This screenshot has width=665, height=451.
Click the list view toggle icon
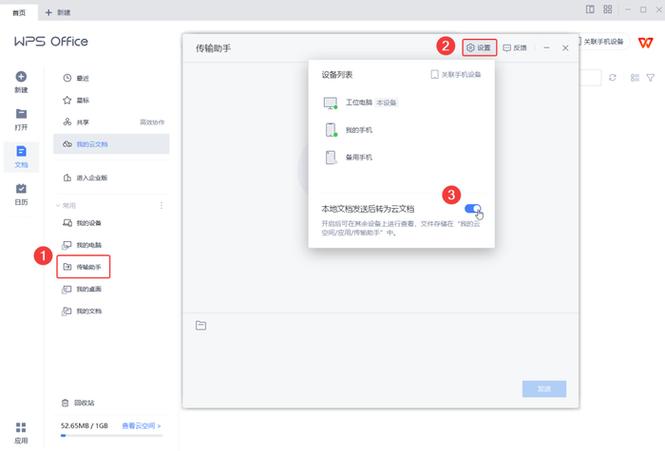635,78
